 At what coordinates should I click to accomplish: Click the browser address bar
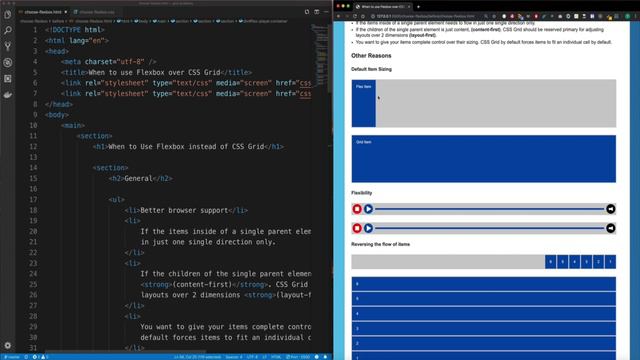(x=427, y=16)
